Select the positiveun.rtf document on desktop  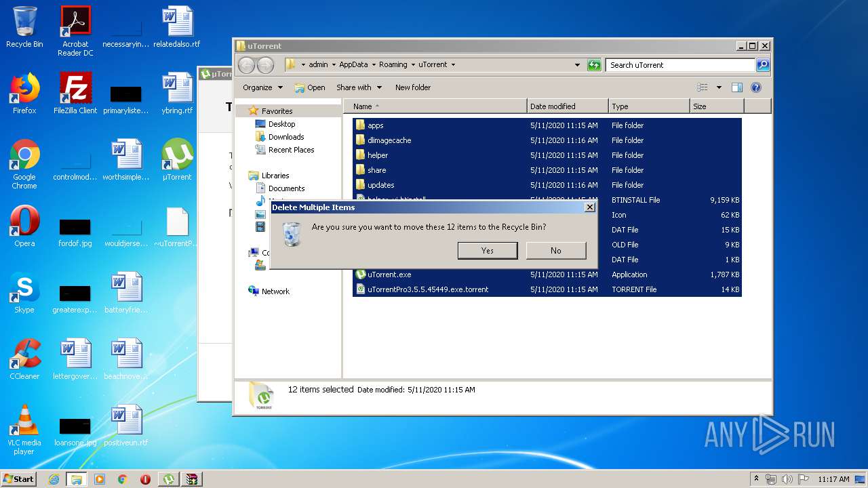126,426
